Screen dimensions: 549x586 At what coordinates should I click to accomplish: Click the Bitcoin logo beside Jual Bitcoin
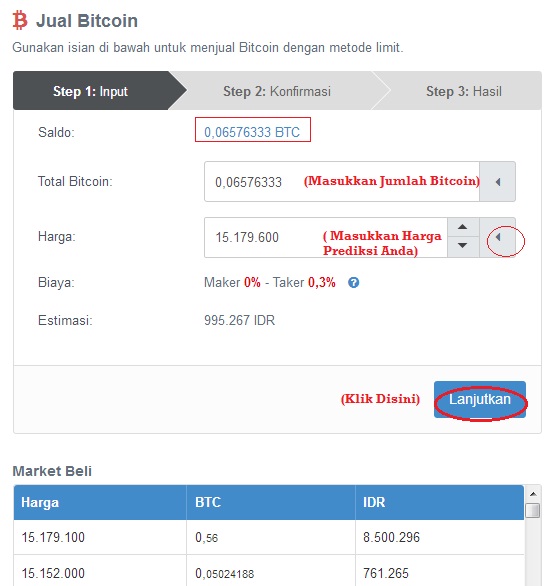(x=20, y=20)
